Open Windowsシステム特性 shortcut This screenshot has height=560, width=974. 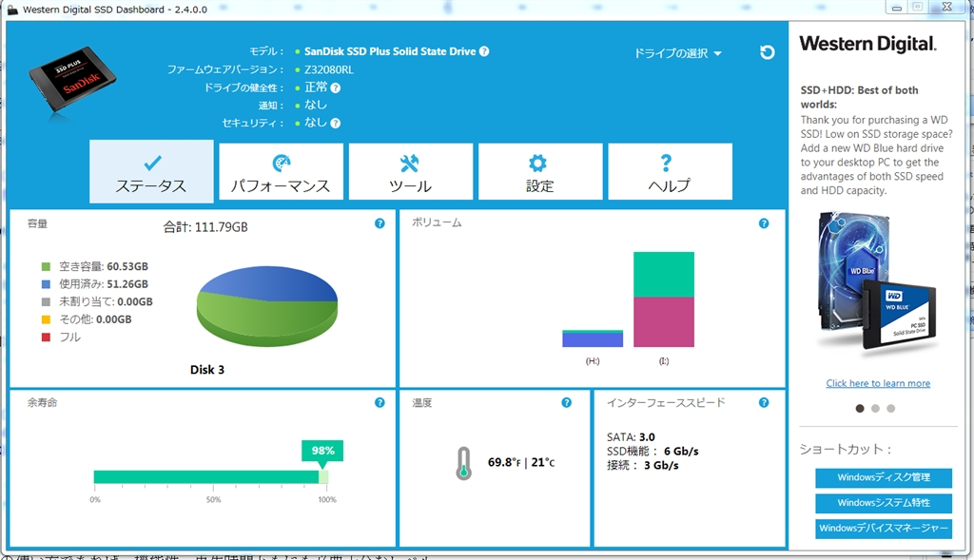point(883,503)
